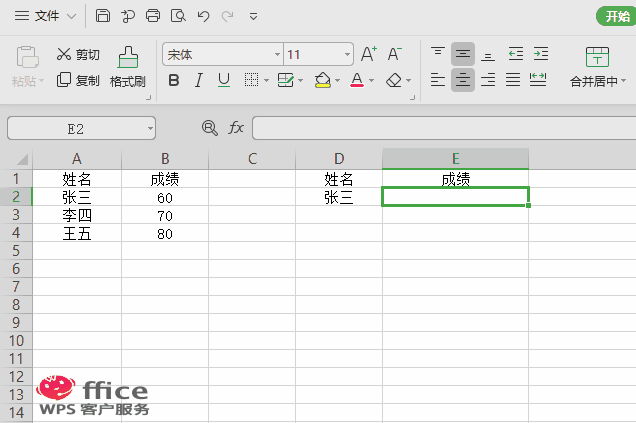Justify text alignment icon

coord(513,80)
